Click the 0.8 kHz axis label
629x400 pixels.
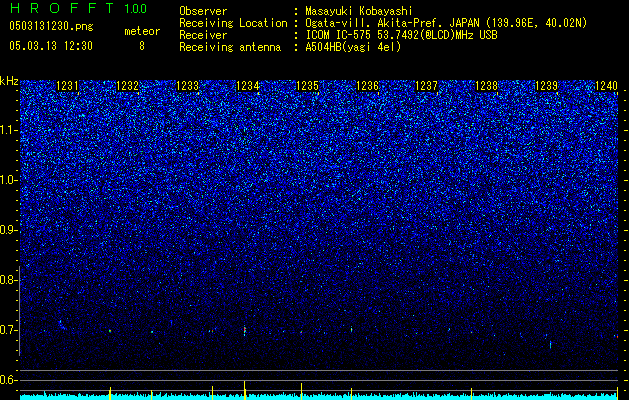tap(7, 280)
